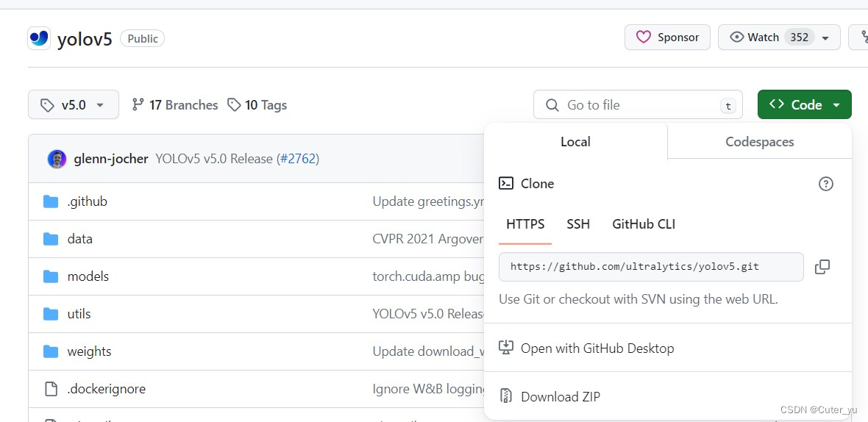868x422 pixels.
Task: Open the torch.cuda.amp bug commit message
Action: 428,276
